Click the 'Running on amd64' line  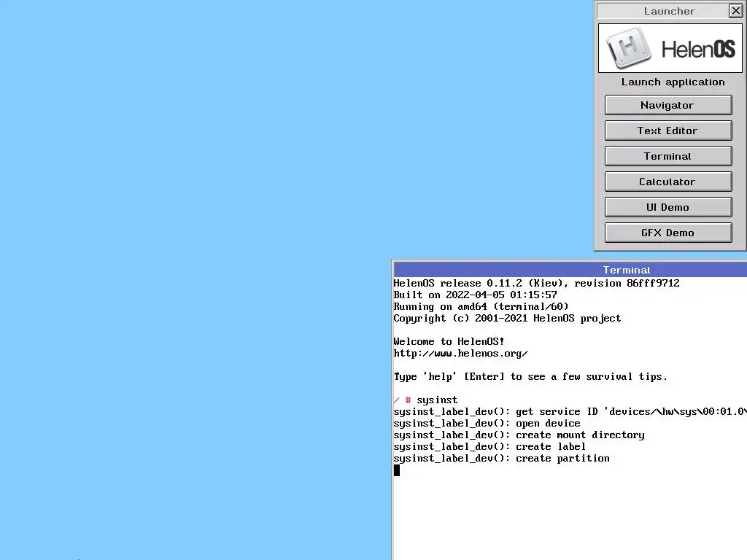481,307
